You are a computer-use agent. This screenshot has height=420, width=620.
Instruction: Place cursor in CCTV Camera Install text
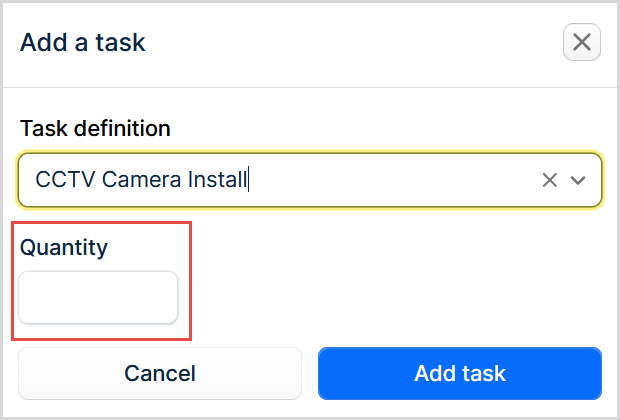[141, 180]
